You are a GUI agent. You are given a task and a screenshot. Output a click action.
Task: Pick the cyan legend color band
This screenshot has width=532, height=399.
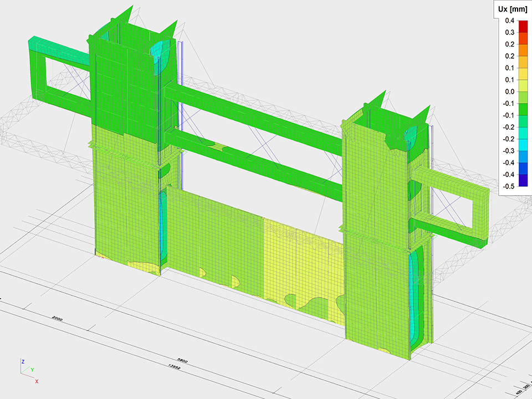[523, 145]
